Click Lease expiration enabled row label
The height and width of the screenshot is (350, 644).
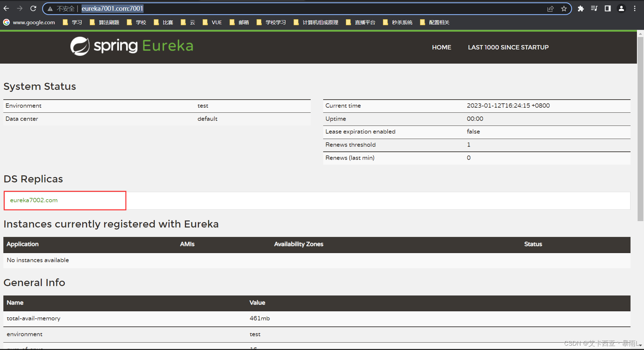tap(360, 132)
